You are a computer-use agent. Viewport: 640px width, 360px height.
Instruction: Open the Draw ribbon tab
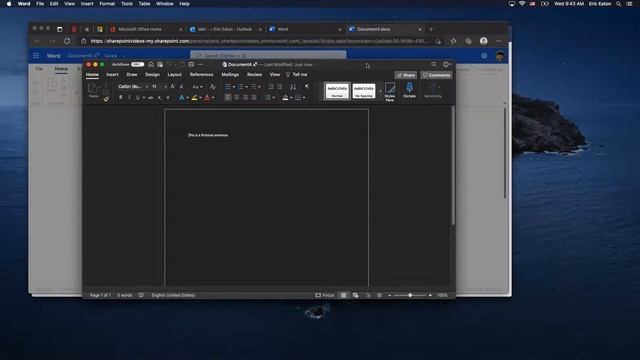point(132,75)
